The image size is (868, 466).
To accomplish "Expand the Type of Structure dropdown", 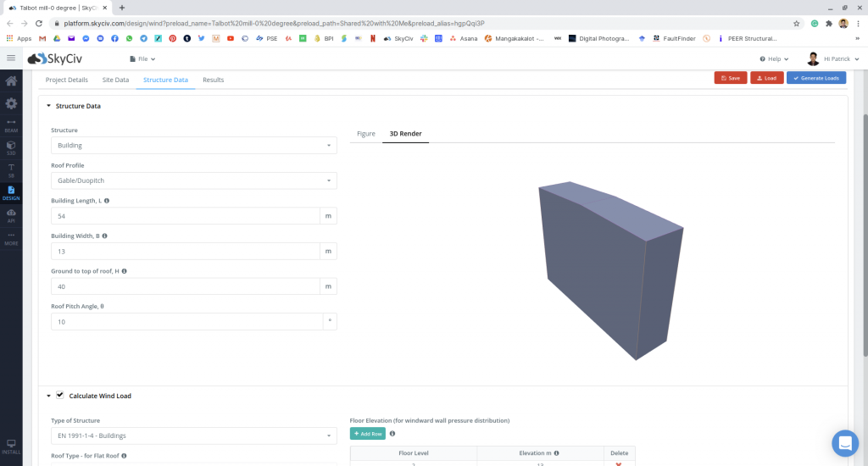I will coord(193,435).
